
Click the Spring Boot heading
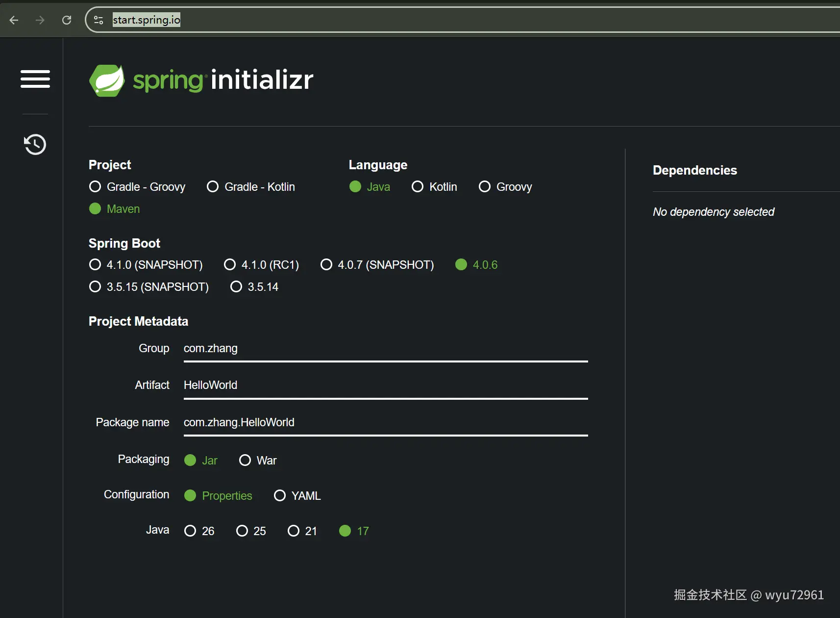(x=124, y=243)
